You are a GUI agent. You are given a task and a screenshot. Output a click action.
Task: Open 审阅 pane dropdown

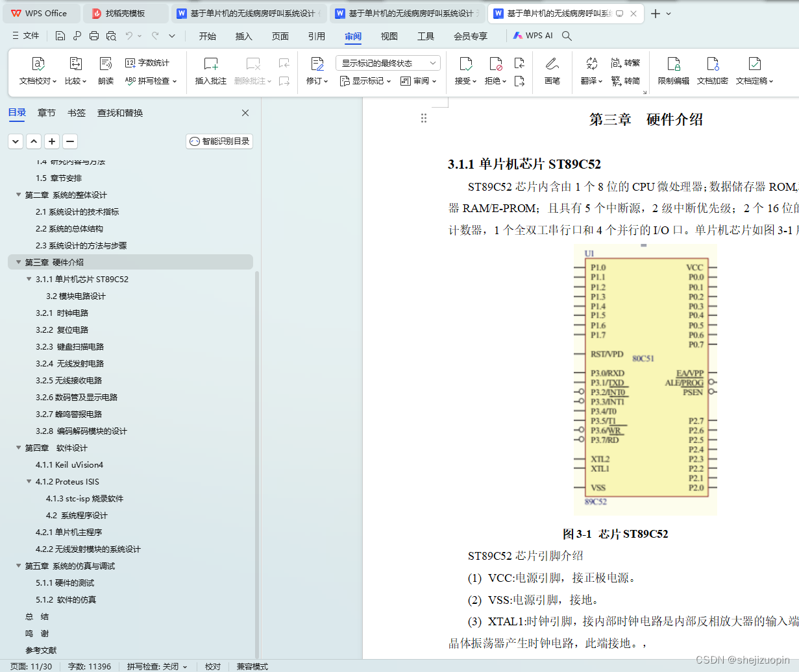tap(419, 81)
